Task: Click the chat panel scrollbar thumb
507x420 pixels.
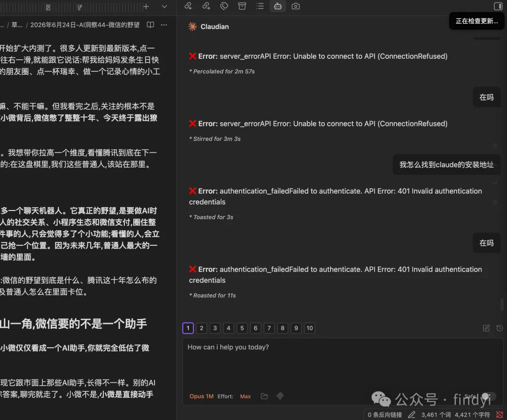Action: [x=502, y=304]
